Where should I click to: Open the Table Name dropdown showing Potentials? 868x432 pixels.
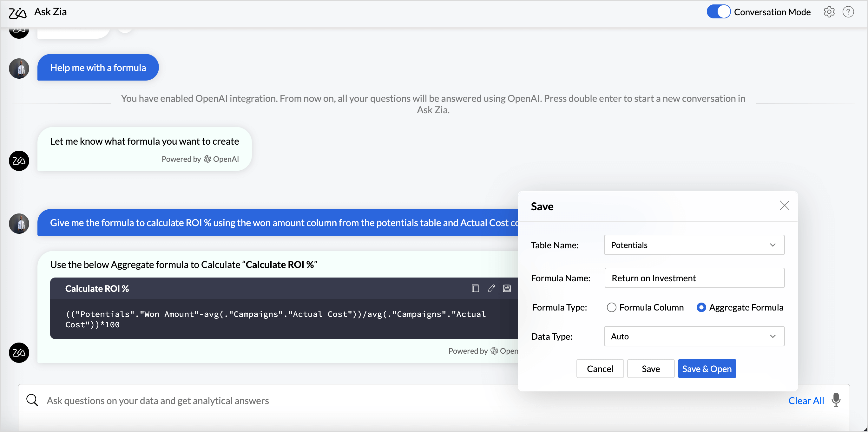pos(694,245)
